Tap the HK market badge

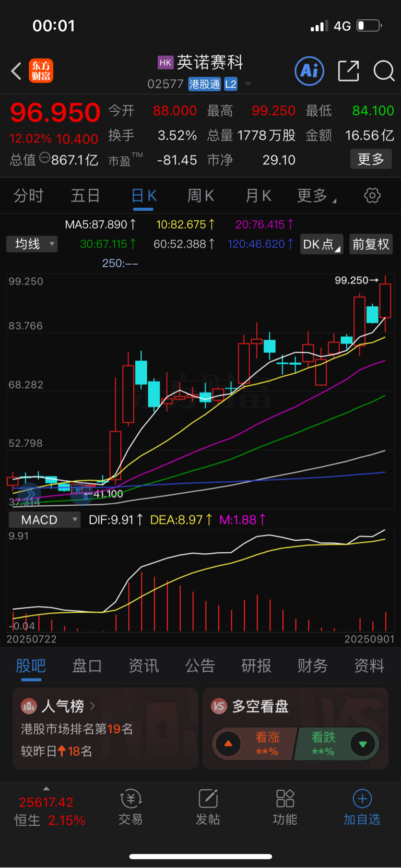(x=165, y=63)
